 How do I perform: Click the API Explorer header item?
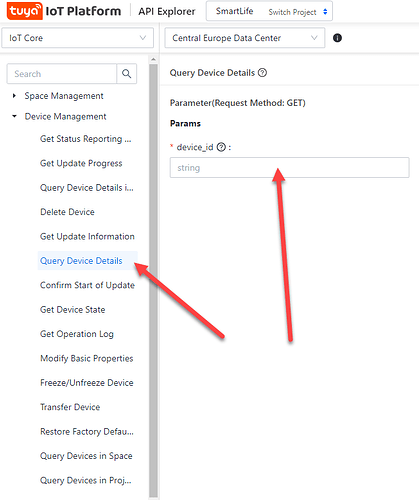(167, 11)
